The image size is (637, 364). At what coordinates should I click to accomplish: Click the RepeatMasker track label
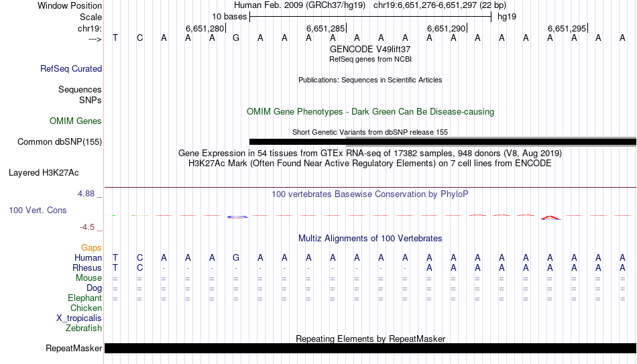point(74,348)
